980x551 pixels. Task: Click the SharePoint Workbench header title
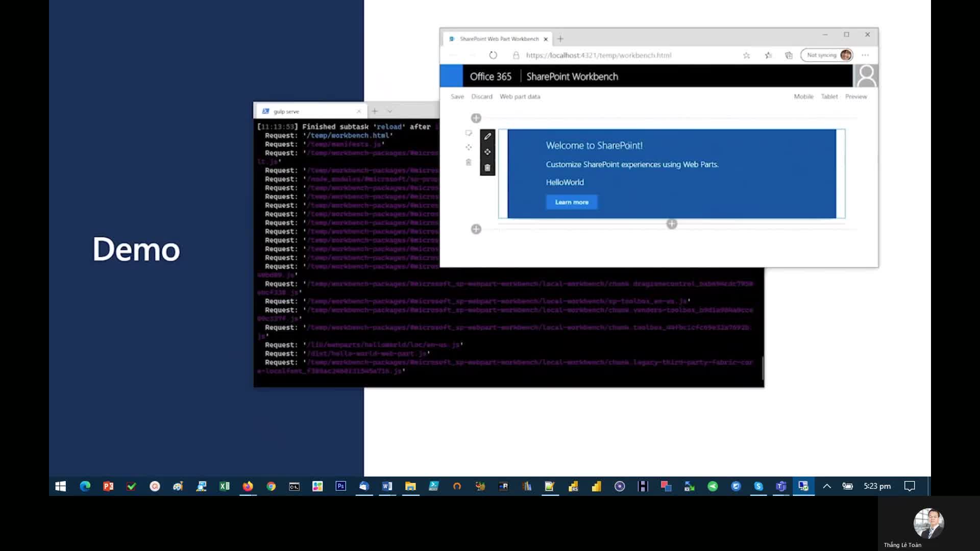[572, 77]
